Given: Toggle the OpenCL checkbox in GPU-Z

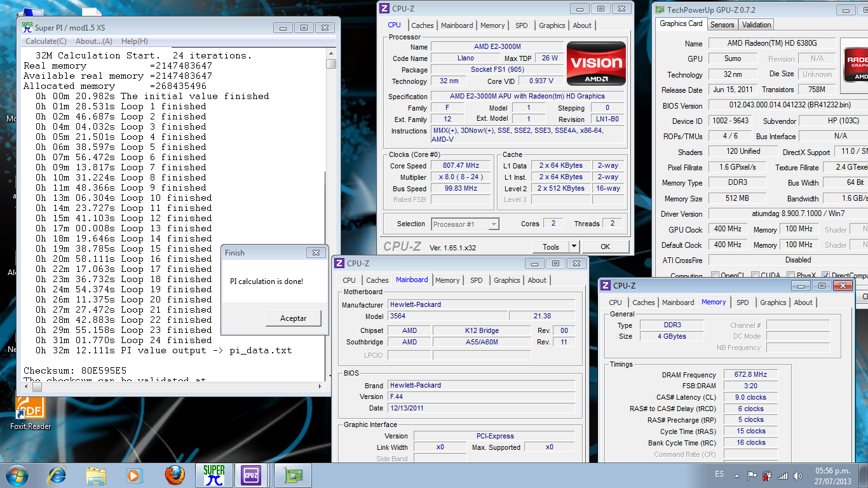Looking at the screenshot, I should (x=715, y=276).
